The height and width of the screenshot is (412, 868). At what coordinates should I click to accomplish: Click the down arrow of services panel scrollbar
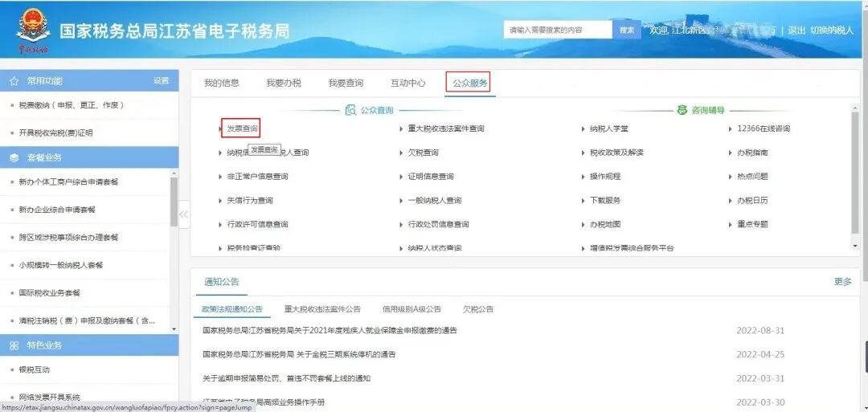pyautogui.click(x=855, y=246)
